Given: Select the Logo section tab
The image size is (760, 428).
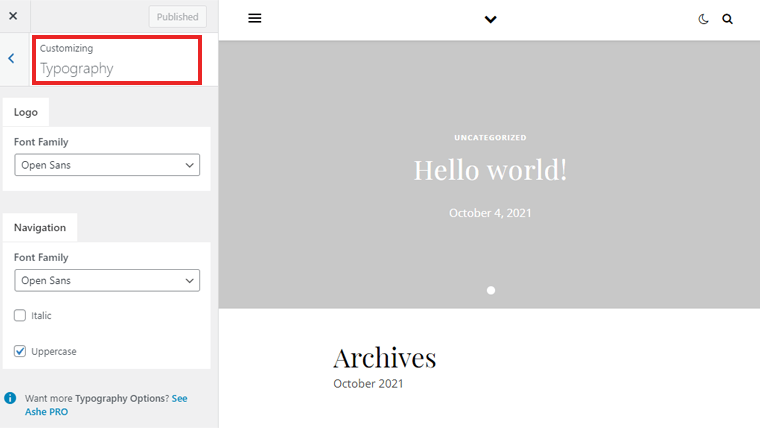Looking at the screenshot, I should (x=26, y=113).
